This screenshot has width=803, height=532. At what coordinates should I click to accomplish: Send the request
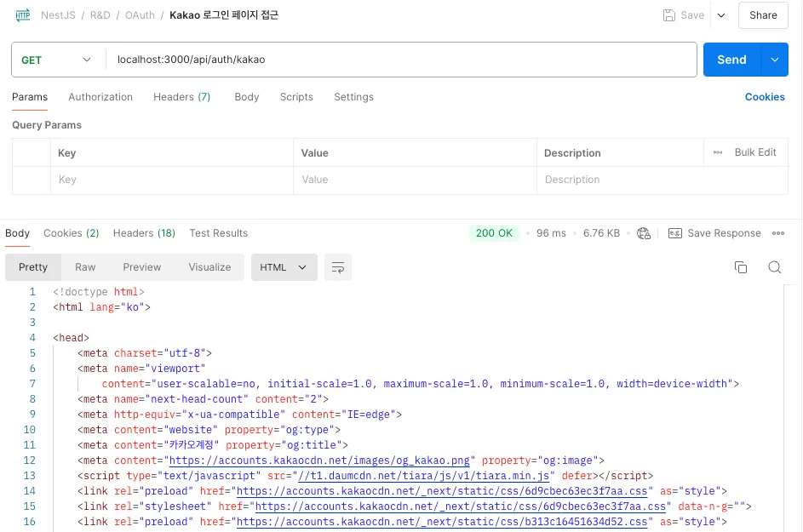pos(731,60)
